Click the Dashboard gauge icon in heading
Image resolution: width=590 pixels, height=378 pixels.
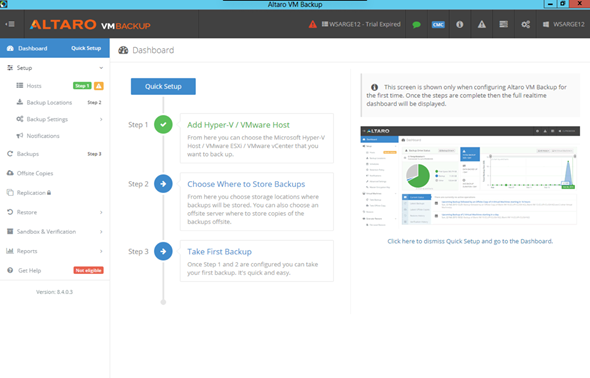123,50
